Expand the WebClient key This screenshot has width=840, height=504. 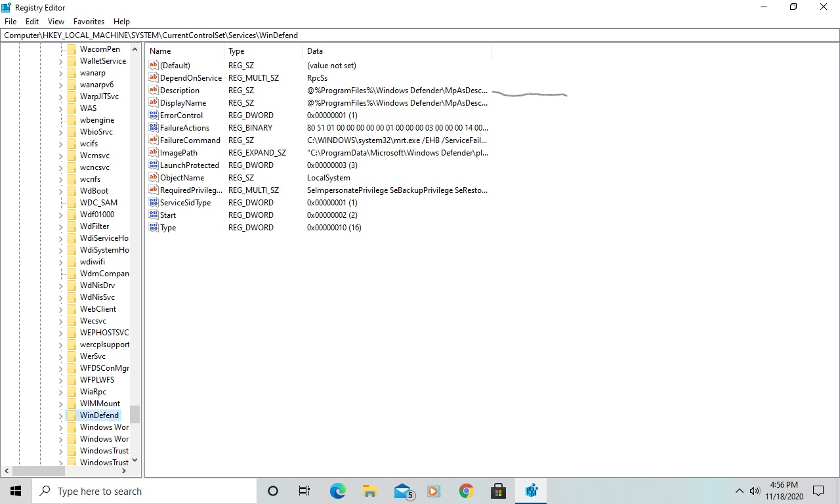point(61,309)
